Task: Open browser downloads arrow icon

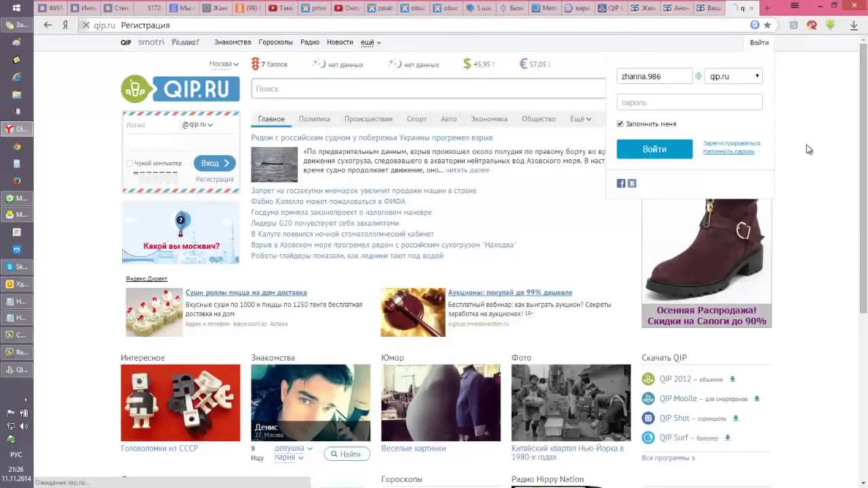Action: [854, 25]
